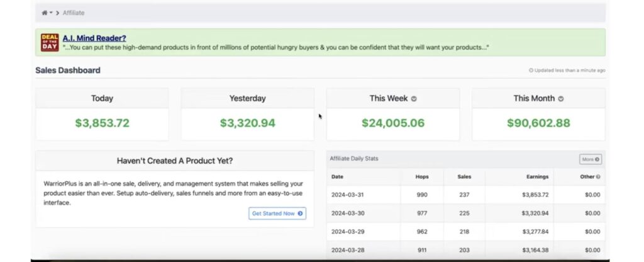Viewport: 644px width, 262px height.
Task: Click arrow icon inside Get Started Now
Action: (300, 214)
